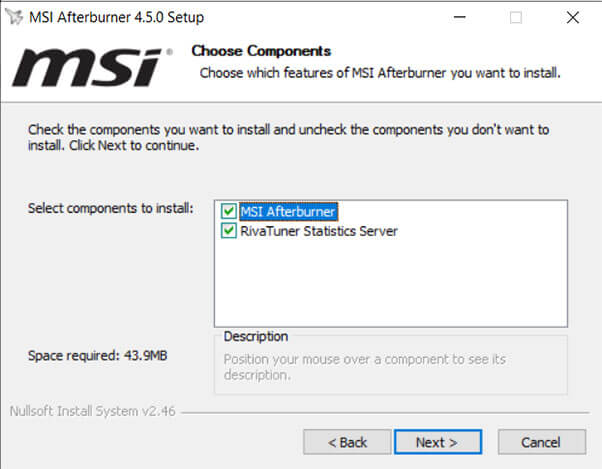
Task: Click the disabled maximize button
Action: click(516, 17)
